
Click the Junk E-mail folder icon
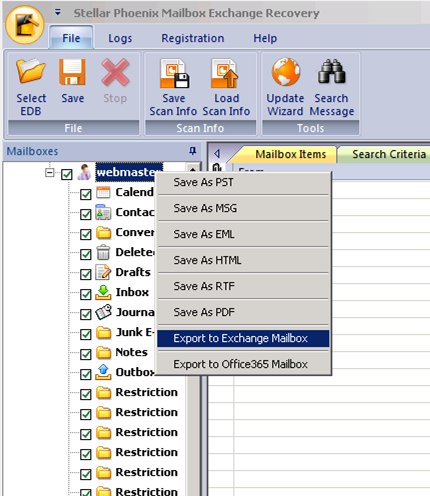click(x=104, y=332)
